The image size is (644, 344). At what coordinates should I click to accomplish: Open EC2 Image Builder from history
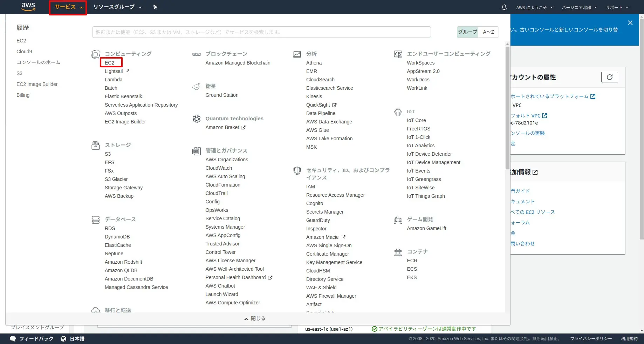(37, 84)
